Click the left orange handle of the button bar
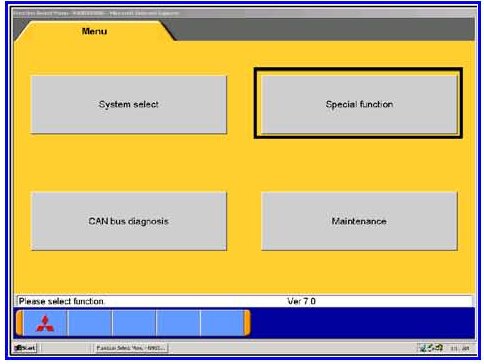The image size is (484, 364). coord(20,323)
